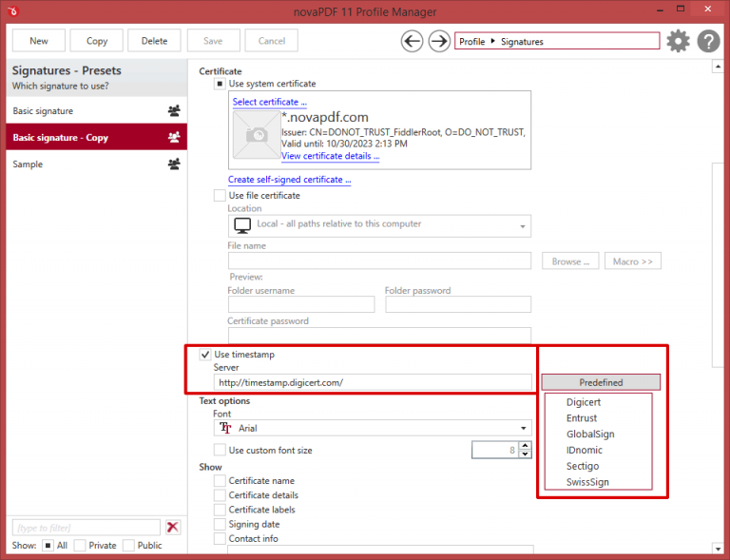Viewport: 730px width, 560px height.
Task: Click the Predefined timestamp servers button
Action: tap(601, 382)
